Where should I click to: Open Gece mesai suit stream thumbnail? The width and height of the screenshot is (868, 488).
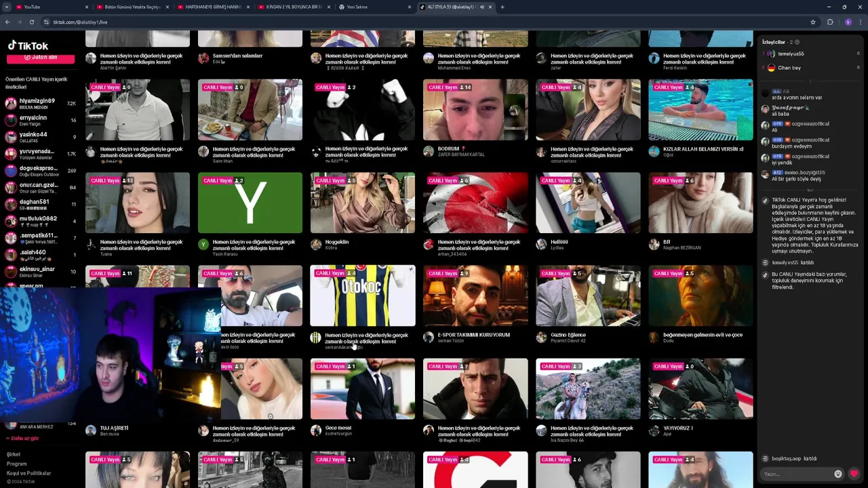pos(363,389)
